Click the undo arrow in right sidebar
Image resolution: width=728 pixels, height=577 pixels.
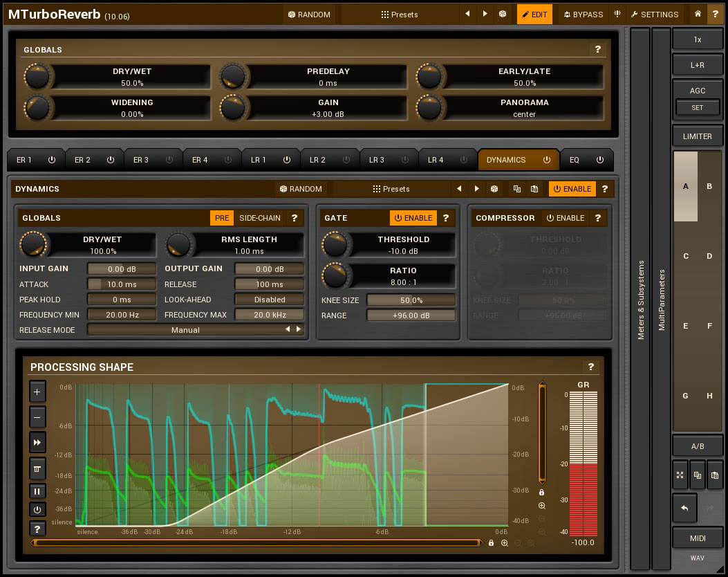point(684,508)
